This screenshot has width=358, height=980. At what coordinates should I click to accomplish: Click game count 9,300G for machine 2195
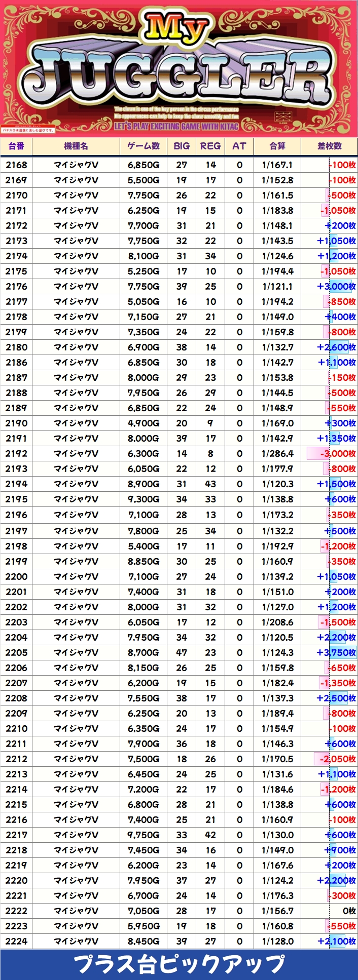(x=144, y=499)
